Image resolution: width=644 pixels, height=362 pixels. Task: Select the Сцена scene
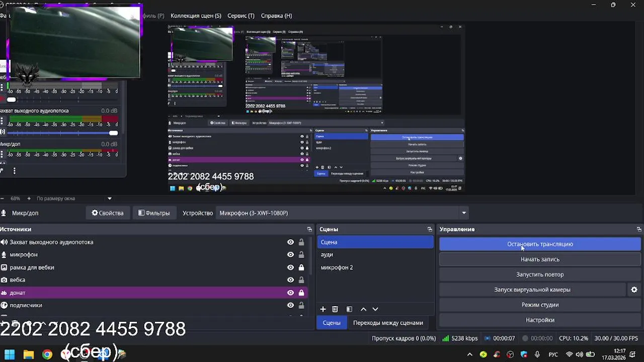[375, 242]
